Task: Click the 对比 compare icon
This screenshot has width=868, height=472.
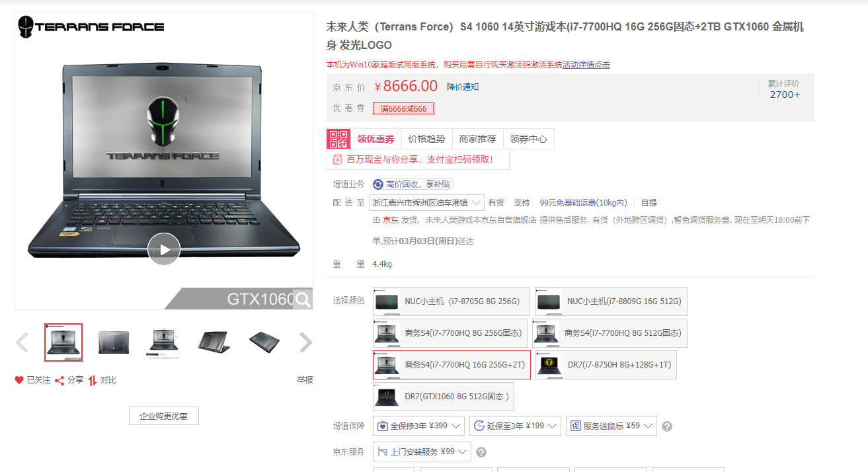Action: 93,380
